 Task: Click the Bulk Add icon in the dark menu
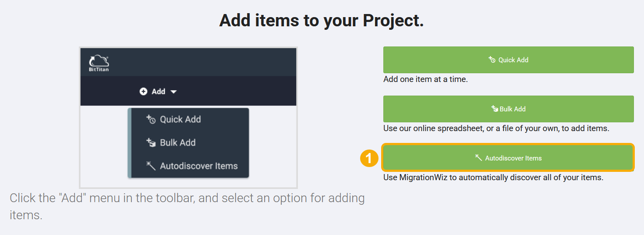(151, 142)
